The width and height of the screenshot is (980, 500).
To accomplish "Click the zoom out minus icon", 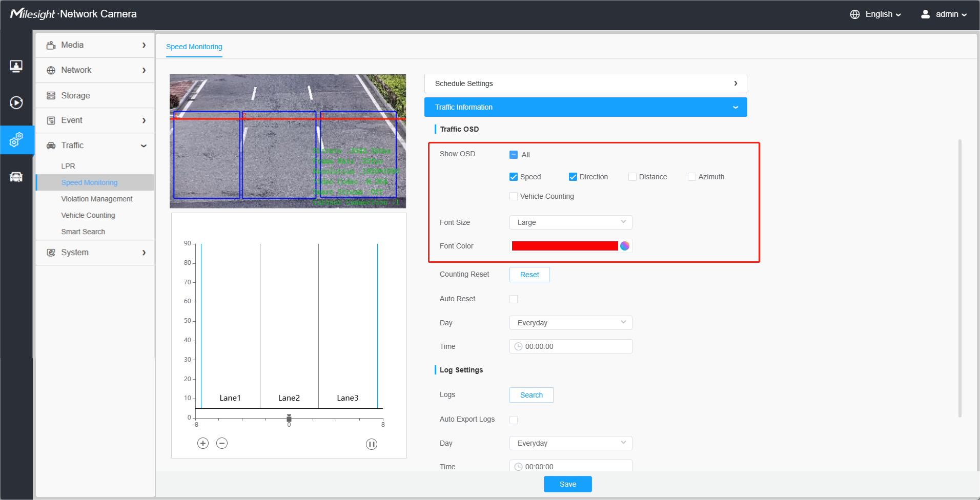I will pyautogui.click(x=222, y=443).
